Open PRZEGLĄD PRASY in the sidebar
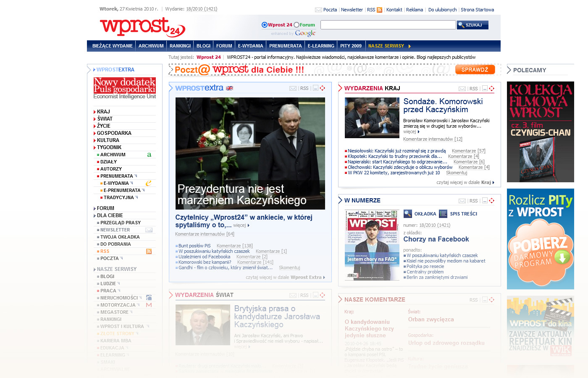Image resolution: width=588 pixels, height=378 pixels. (121, 223)
